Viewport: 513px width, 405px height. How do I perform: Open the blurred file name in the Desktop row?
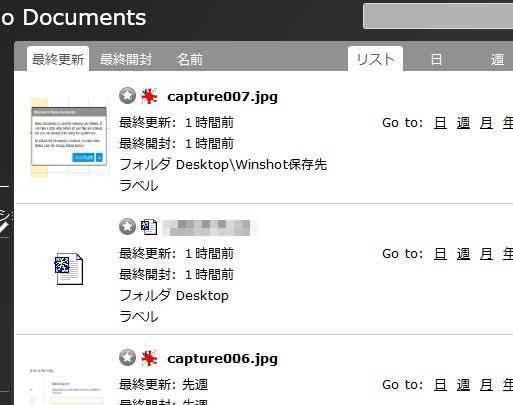(x=210, y=228)
